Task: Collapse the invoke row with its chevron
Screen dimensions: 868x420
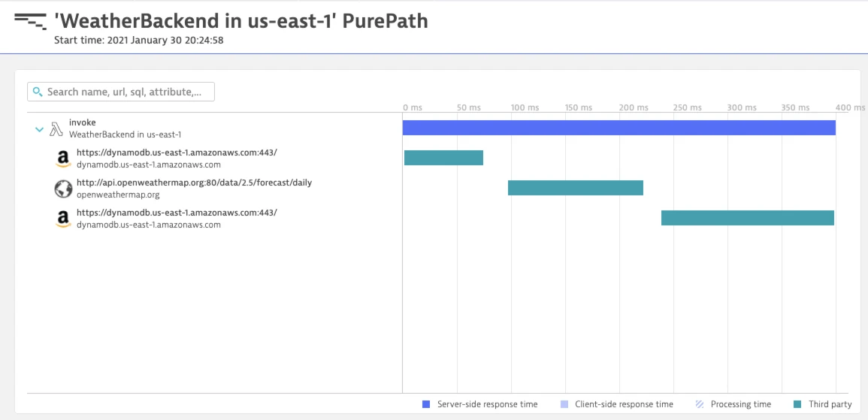Action: [39, 129]
